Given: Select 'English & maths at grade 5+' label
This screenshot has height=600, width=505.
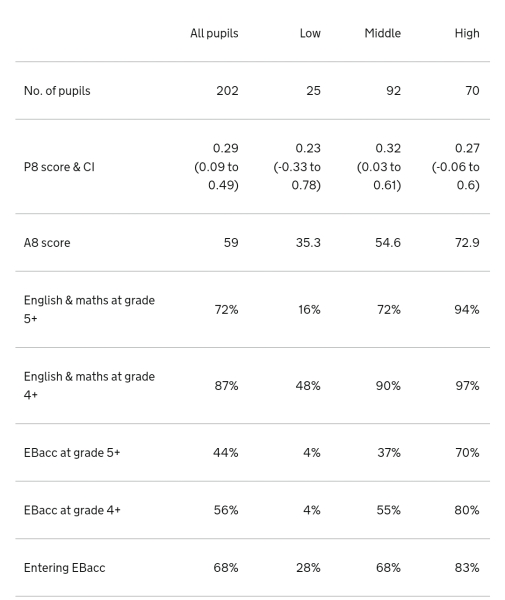Looking at the screenshot, I should point(89,309).
